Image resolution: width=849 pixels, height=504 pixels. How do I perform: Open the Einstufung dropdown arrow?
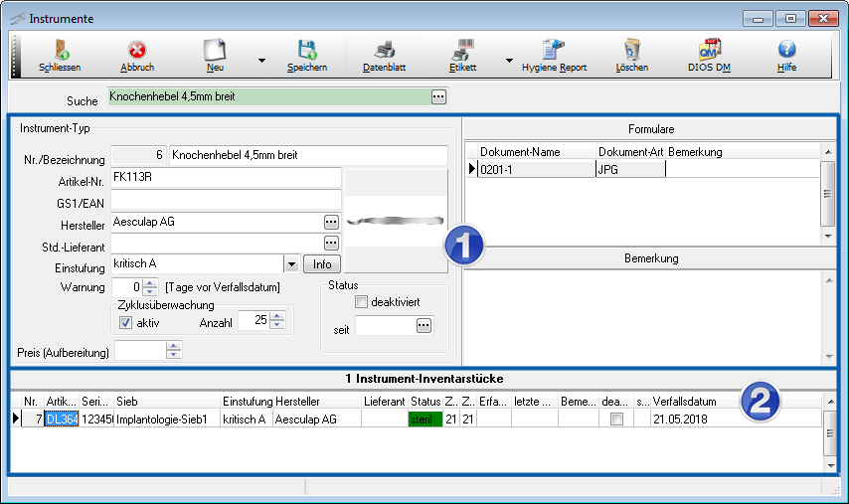[x=291, y=264]
